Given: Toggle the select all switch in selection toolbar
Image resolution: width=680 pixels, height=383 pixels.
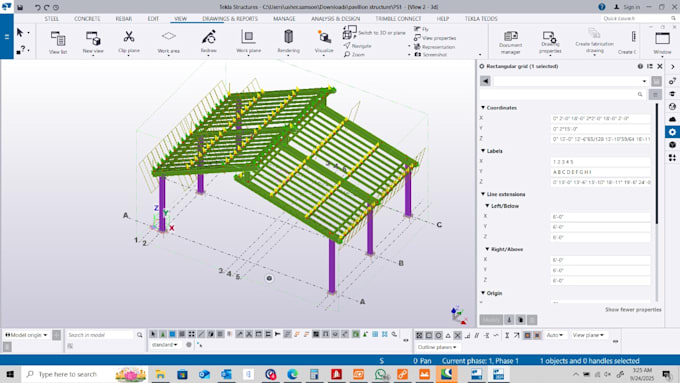Looking at the screenshot, I should tap(153, 334).
